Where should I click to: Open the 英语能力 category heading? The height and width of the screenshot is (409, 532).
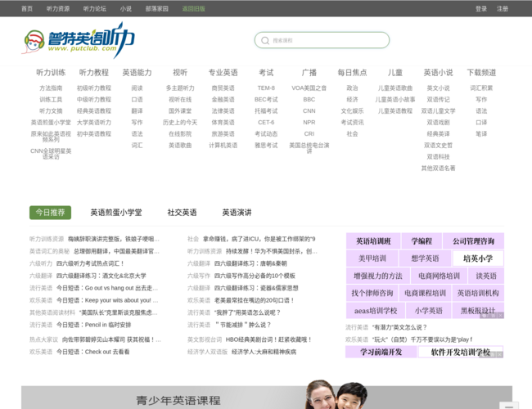pyautogui.click(x=137, y=73)
